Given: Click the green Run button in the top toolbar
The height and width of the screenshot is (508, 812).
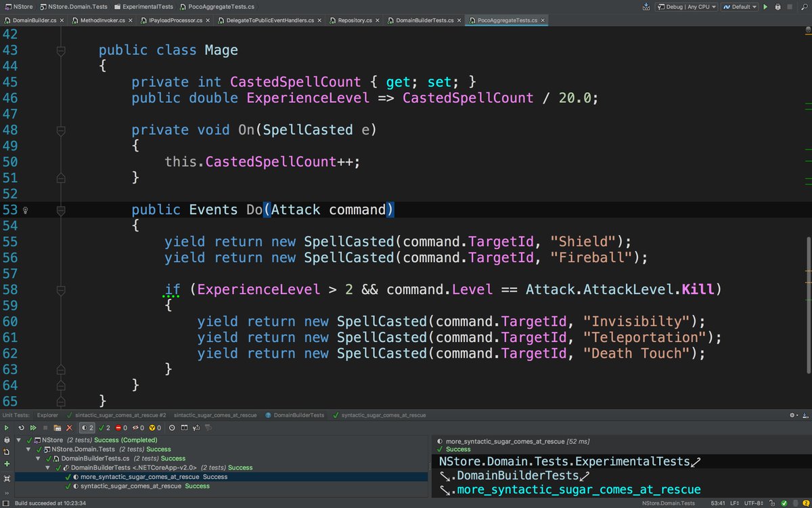Looking at the screenshot, I should (765, 7).
